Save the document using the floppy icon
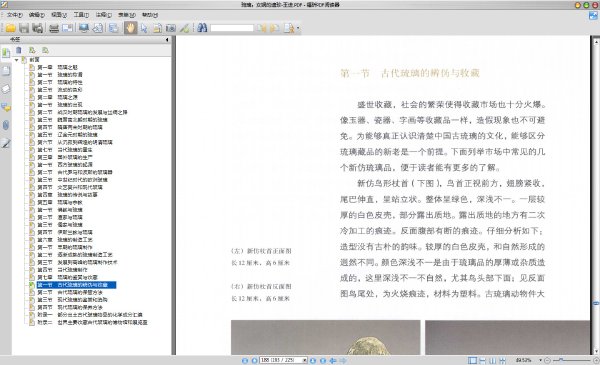600x365 pixels. coord(24,28)
